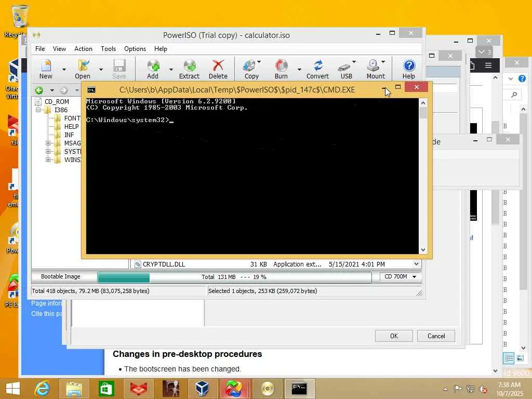This screenshot has width=532, height=399.
Task: Click the magnifier search icon in rightmost window
Action: 514,95
